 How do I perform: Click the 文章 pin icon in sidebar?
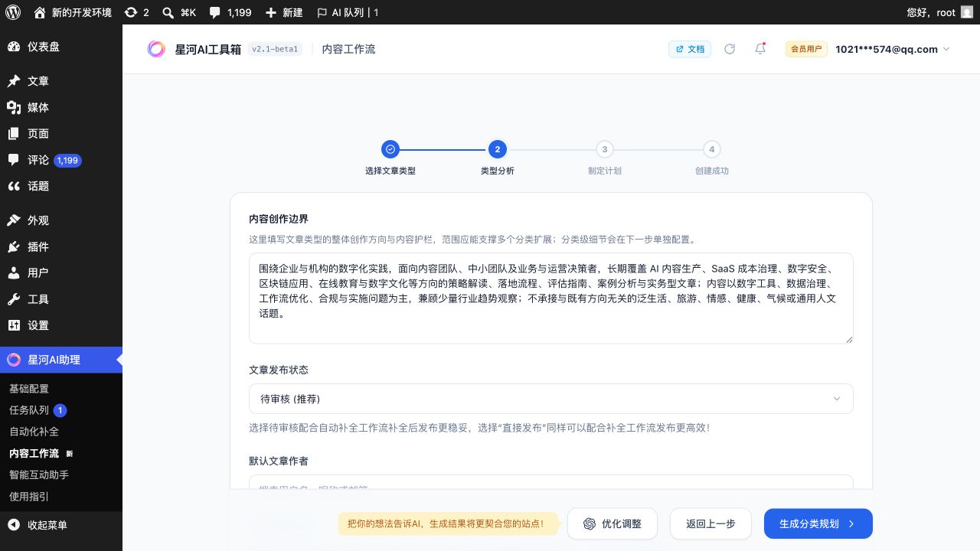click(x=14, y=81)
